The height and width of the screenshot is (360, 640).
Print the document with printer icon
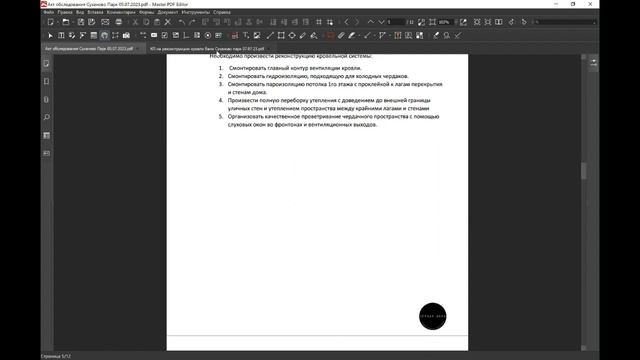118,22
